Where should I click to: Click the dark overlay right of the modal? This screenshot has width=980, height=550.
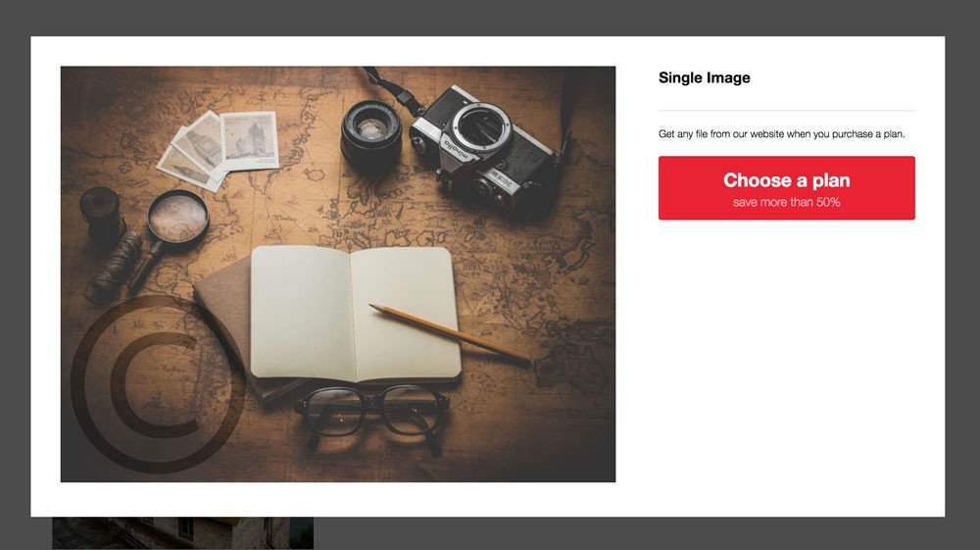[962, 275]
